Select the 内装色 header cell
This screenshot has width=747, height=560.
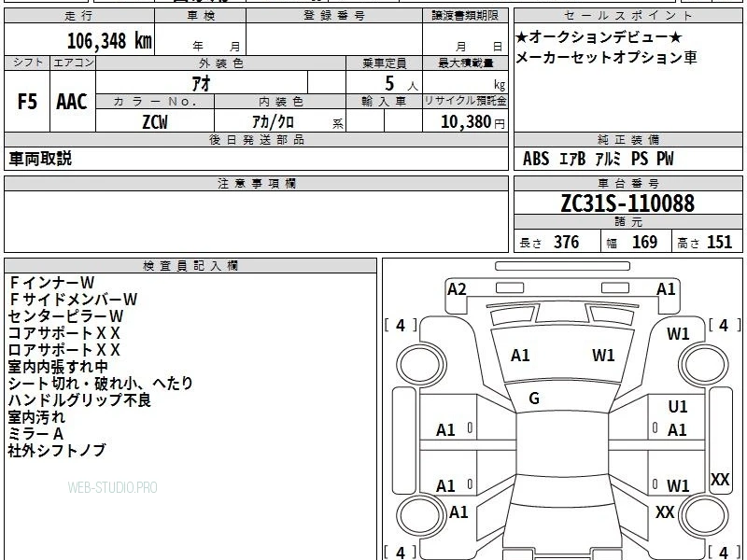280,102
